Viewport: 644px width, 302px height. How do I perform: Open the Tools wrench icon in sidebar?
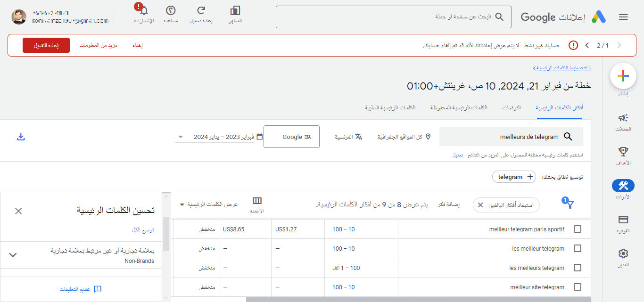click(x=623, y=186)
